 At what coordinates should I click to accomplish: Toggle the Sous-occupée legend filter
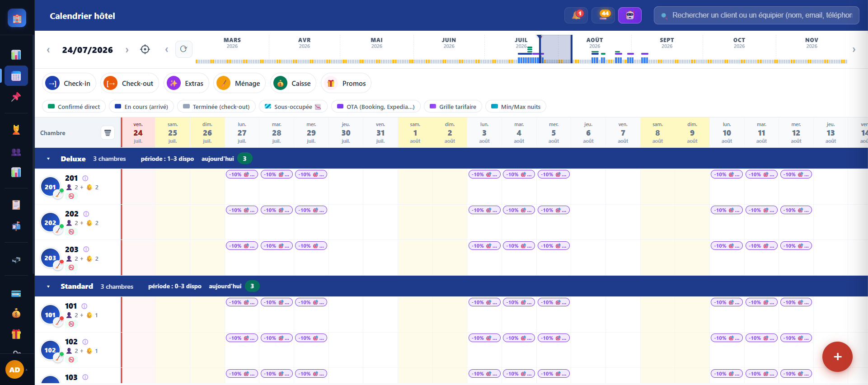point(293,107)
